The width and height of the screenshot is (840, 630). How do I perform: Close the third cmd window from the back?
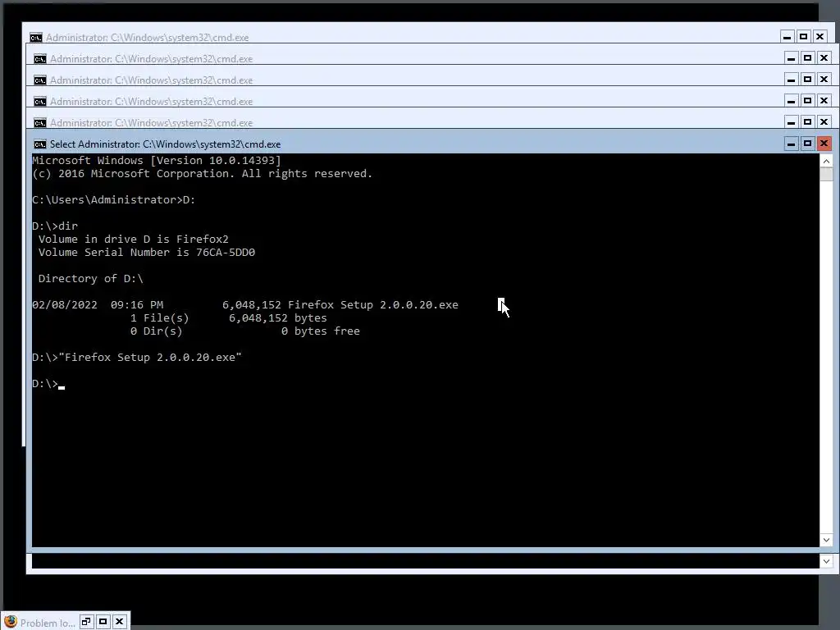click(824, 80)
